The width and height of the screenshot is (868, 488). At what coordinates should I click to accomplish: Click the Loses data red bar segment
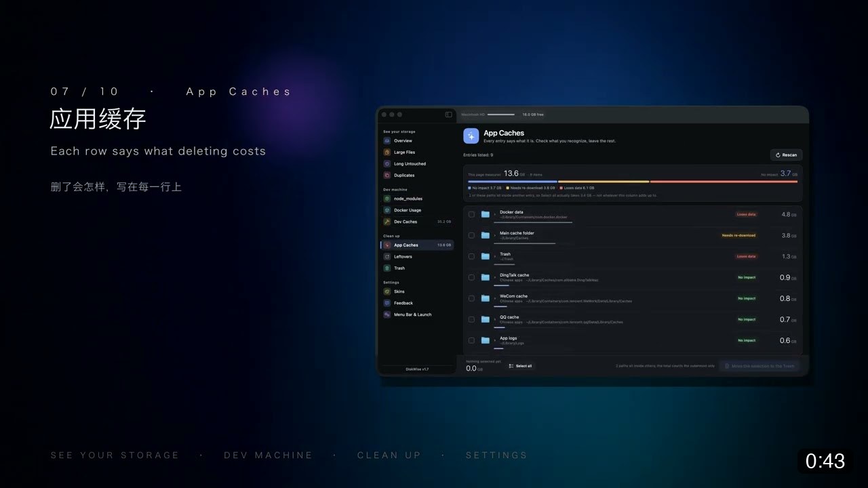pos(724,182)
